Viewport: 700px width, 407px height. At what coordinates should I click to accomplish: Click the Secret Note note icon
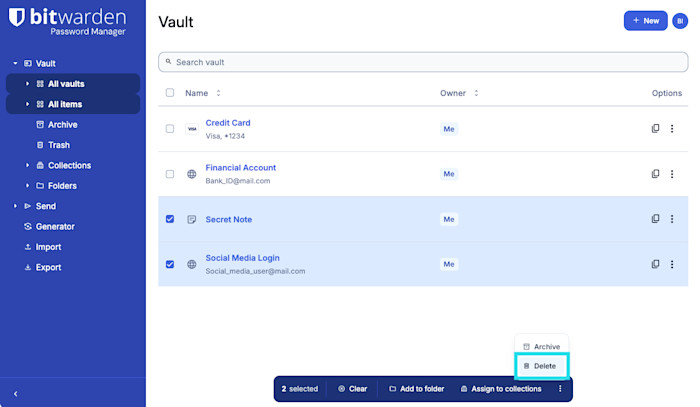click(x=192, y=219)
